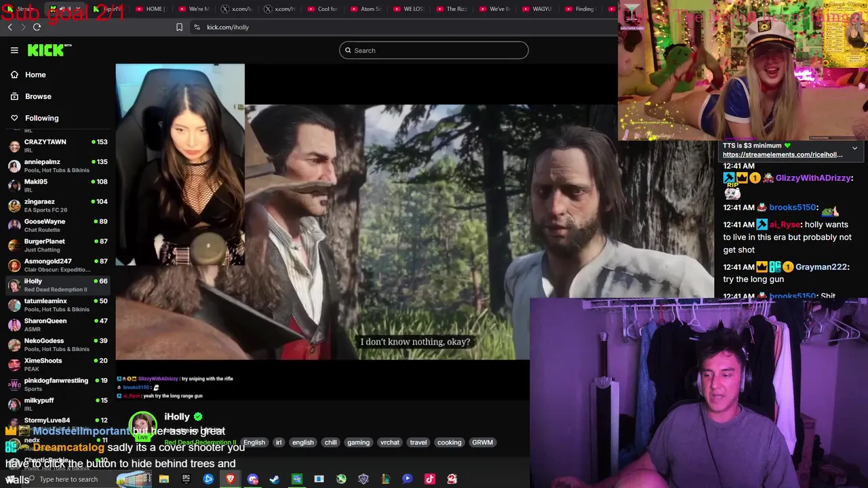Image resolution: width=868 pixels, height=488 pixels.
Task: Click the 'gaming' tag
Action: pyautogui.click(x=358, y=442)
